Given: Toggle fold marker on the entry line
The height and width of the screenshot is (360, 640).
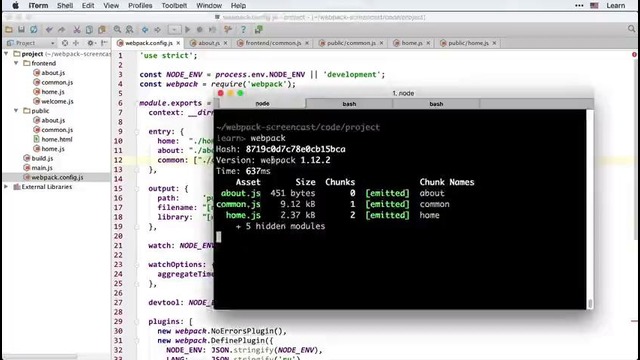Looking at the screenshot, I should pos(137,131).
